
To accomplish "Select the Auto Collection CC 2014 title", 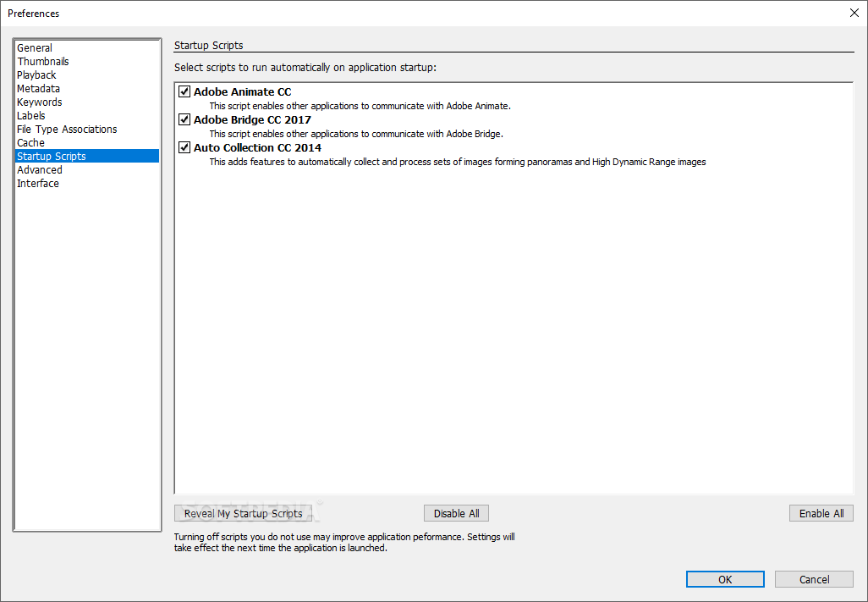I will point(257,148).
